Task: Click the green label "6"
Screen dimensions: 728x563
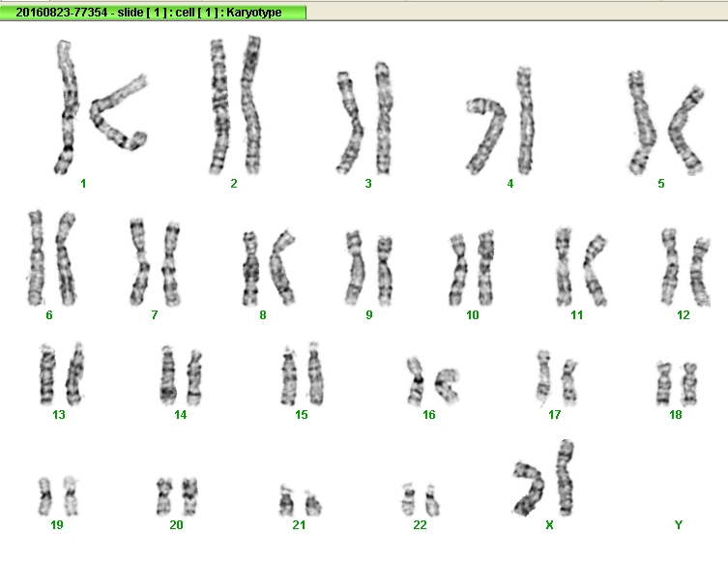Action: pyautogui.click(x=49, y=315)
